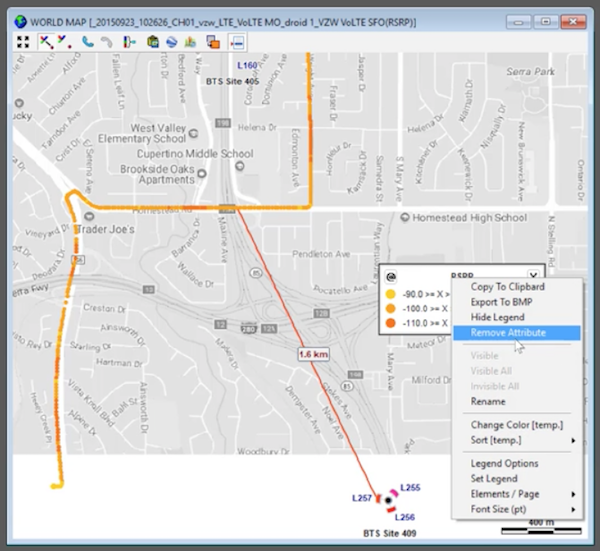Click the BTS Site 409 cell marker
This screenshot has width=600, height=551.
pos(388,500)
